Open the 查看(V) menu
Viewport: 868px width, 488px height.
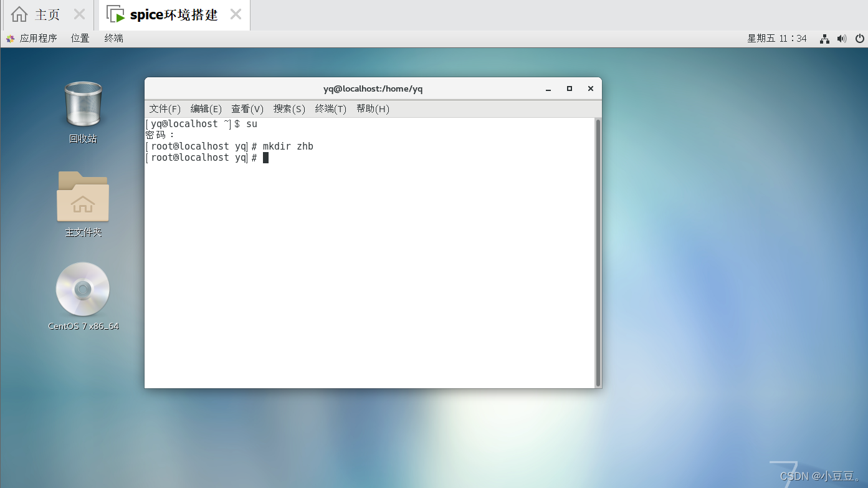pyautogui.click(x=247, y=108)
